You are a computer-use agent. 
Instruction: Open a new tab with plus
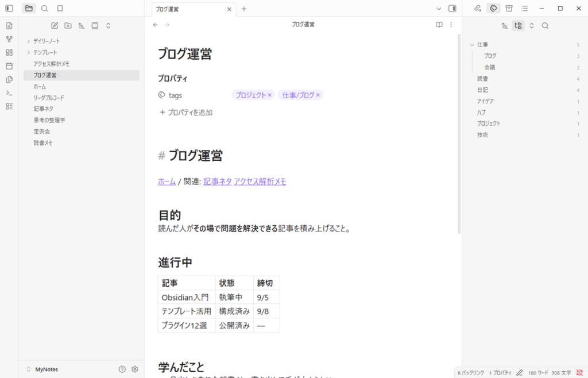pyautogui.click(x=244, y=9)
